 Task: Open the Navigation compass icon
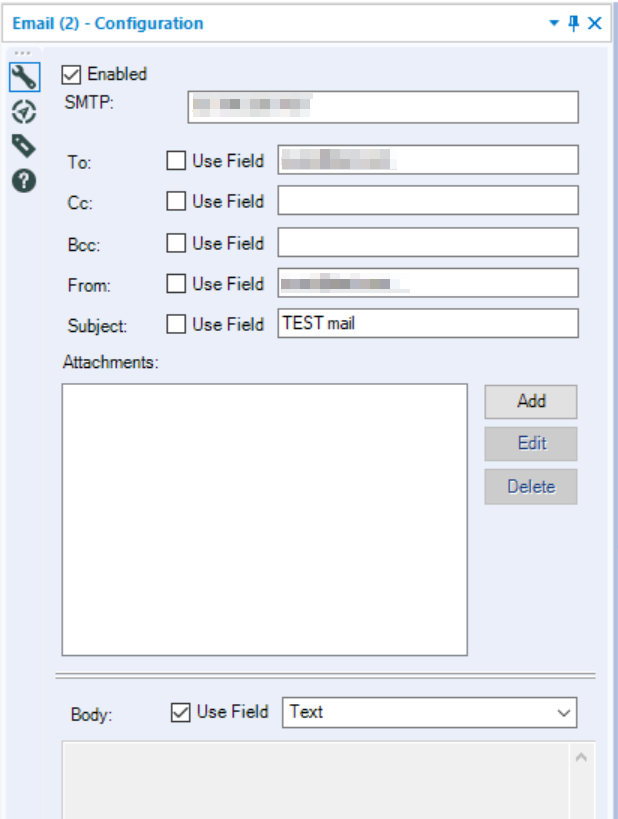[x=24, y=112]
